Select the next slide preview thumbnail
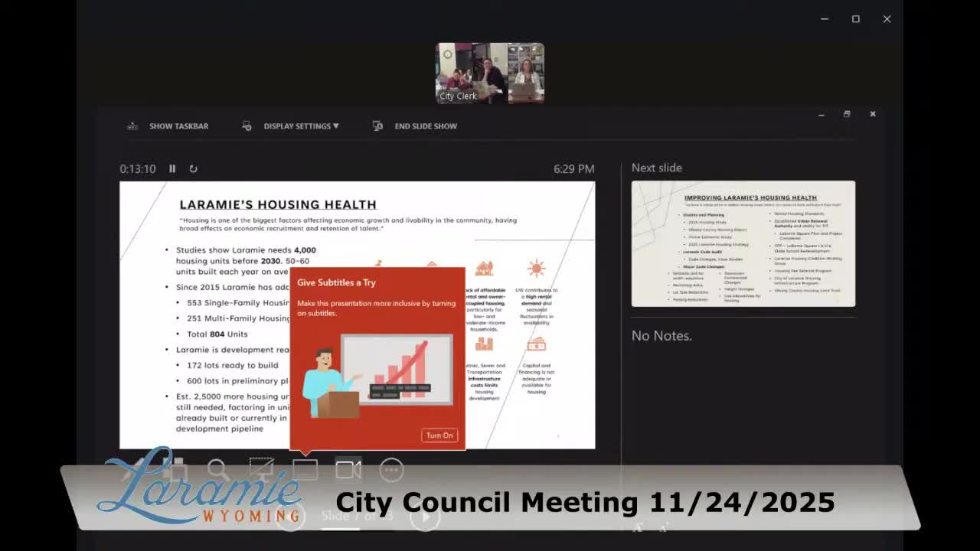Image resolution: width=980 pixels, height=551 pixels. 743,243
